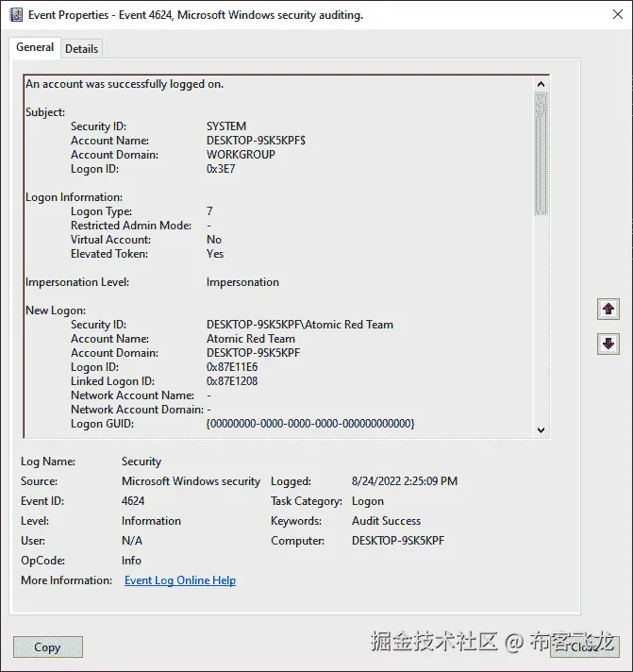633x672 pixels.
Task: Select the 'SYSTEM' Security ID value
Action: tap(226, 126)
